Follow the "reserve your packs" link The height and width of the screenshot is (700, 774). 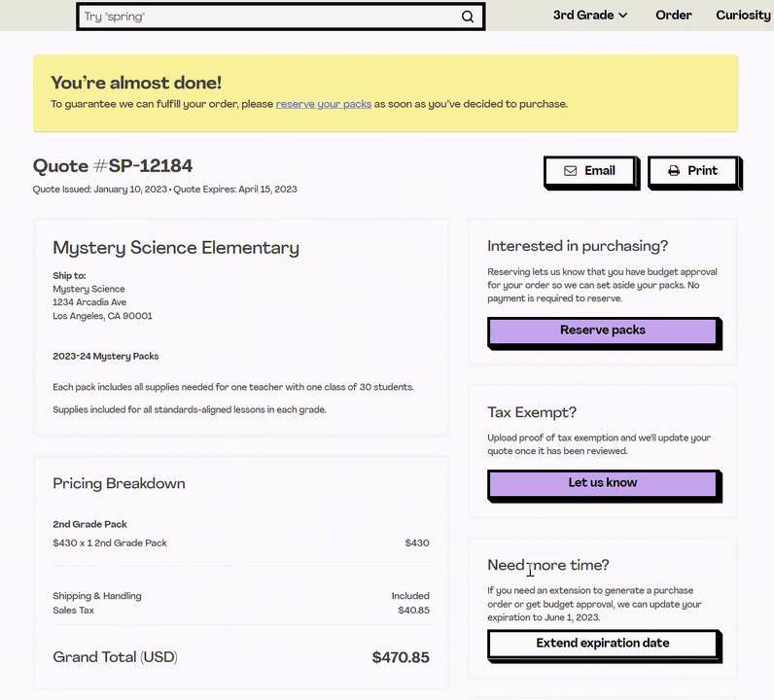coord(324,104)
